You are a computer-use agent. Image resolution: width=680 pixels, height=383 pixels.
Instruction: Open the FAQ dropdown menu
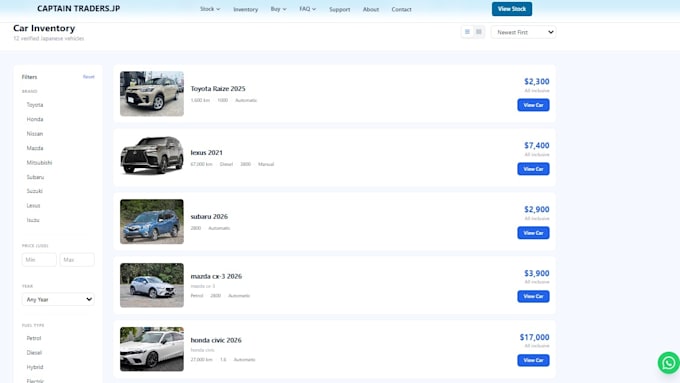[307, 9]
